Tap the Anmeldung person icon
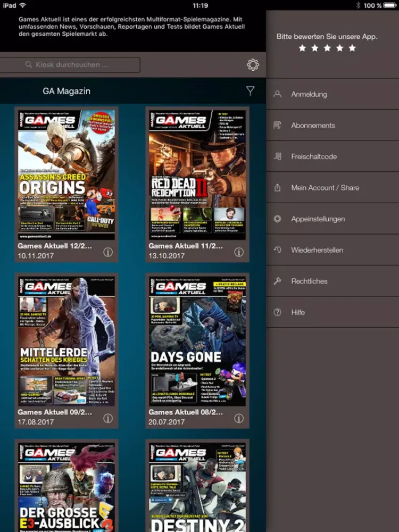 coord(277,94)
